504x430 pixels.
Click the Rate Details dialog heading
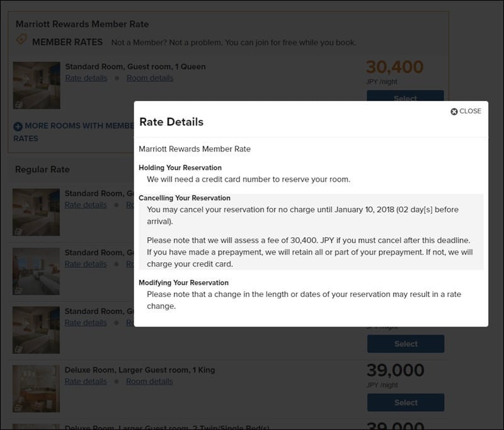click(171, 122)
